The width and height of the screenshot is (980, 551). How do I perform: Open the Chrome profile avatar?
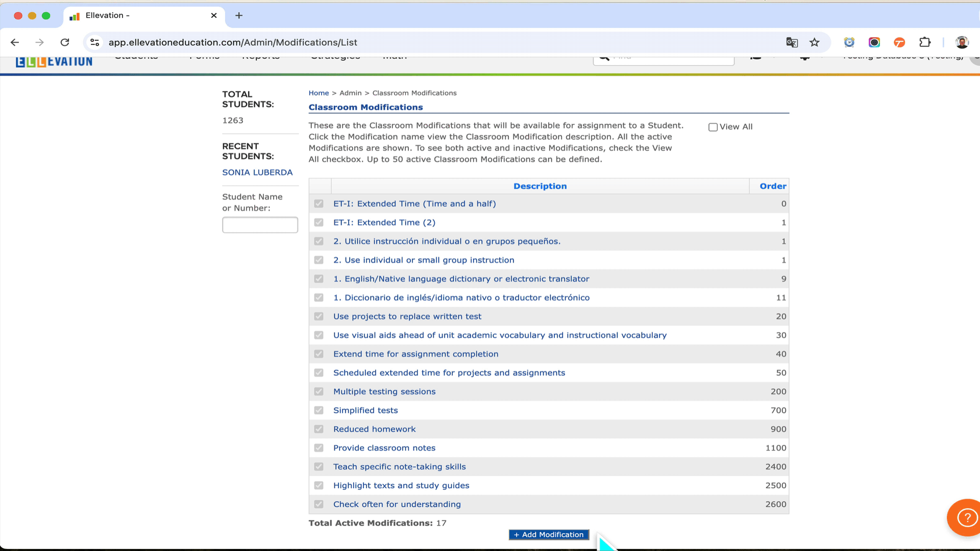point(962,42)
